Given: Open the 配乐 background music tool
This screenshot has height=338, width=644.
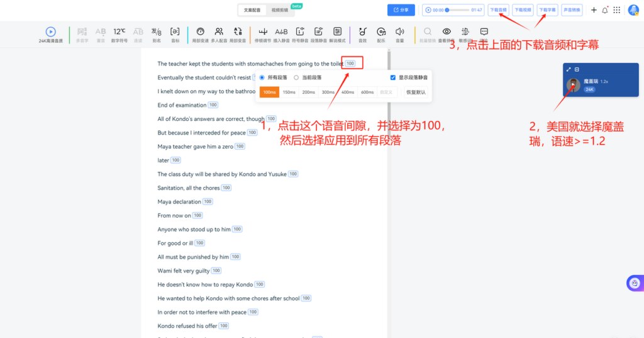Looking at the screenshot, I should pyautogui.click(x=381, y=35).
